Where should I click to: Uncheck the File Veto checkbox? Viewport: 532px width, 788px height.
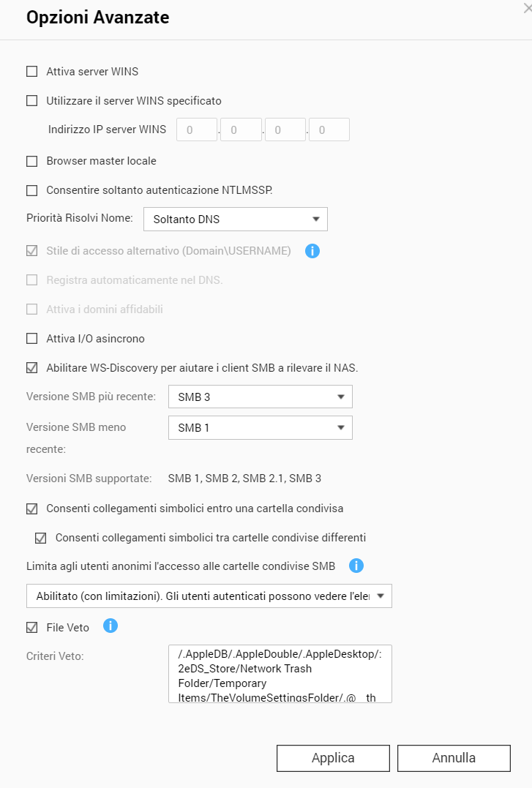pos(31,627)
